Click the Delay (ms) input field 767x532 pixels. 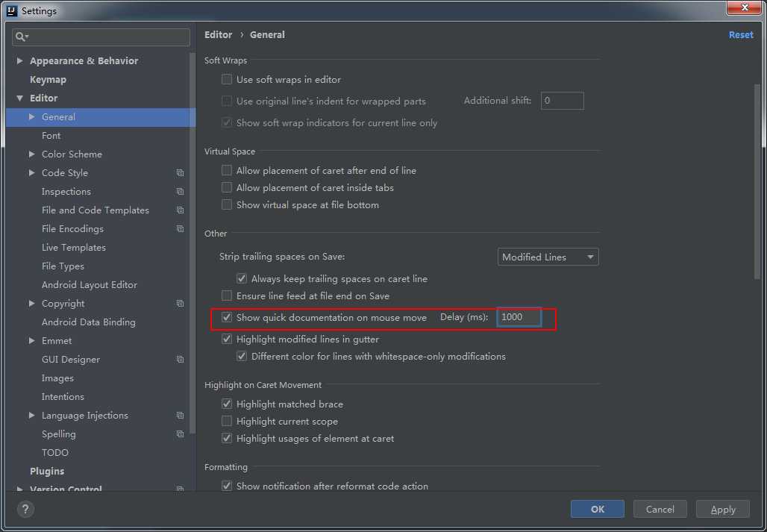pos(519,317)
